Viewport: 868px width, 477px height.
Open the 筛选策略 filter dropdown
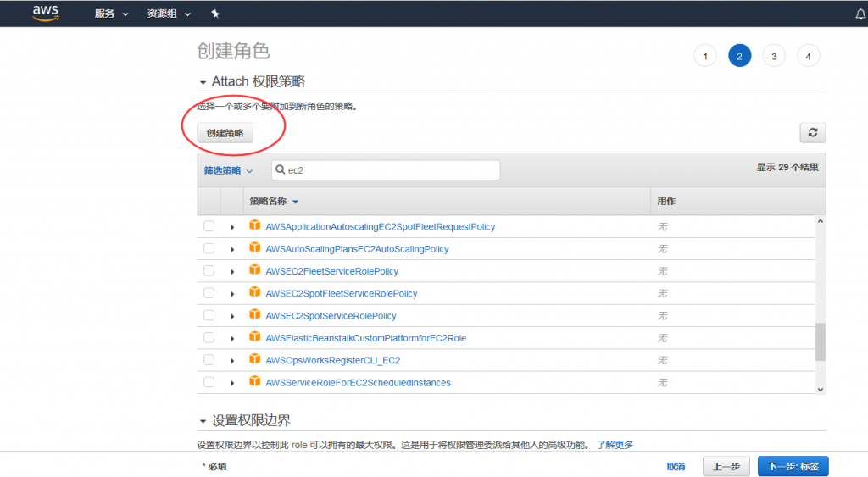pyautogui.click(x=228, y=170)
